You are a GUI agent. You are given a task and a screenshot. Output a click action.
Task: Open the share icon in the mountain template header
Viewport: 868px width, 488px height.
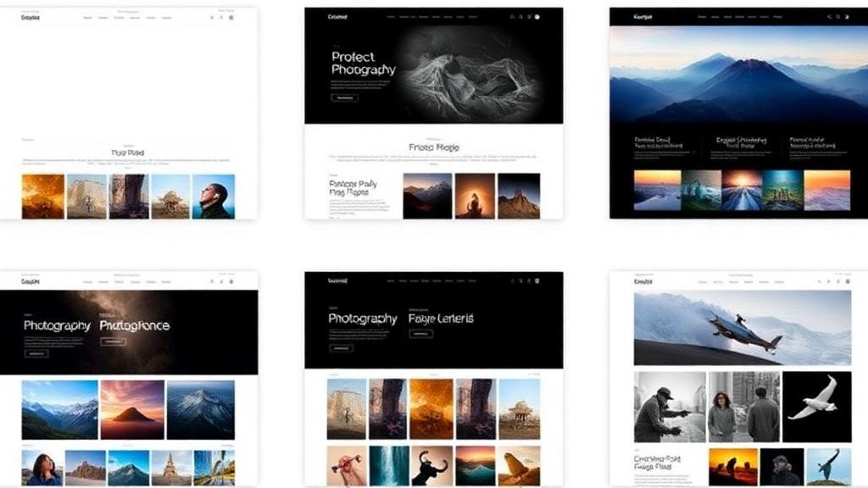(830, 17)
